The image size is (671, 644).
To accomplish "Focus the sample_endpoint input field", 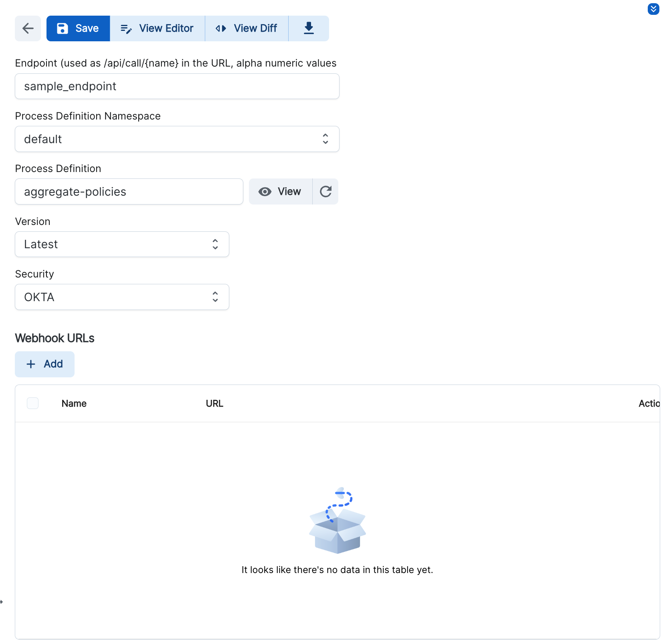I will (177, 86).
